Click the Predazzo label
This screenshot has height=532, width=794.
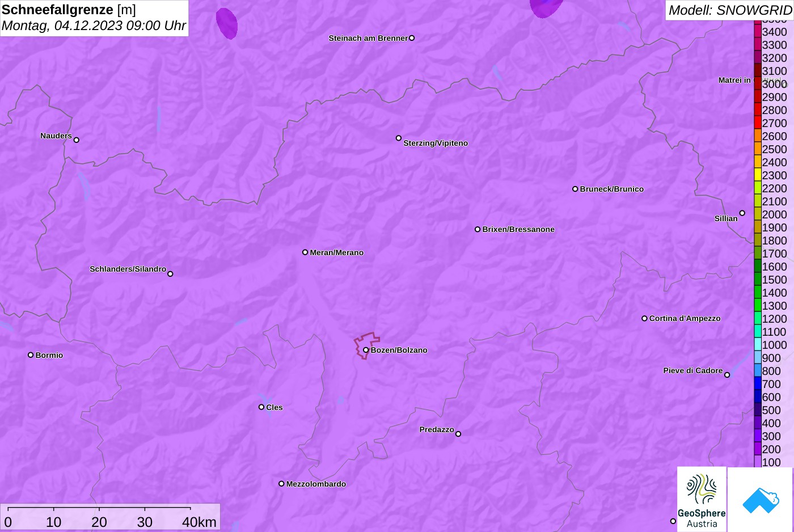tap(437, 429)
